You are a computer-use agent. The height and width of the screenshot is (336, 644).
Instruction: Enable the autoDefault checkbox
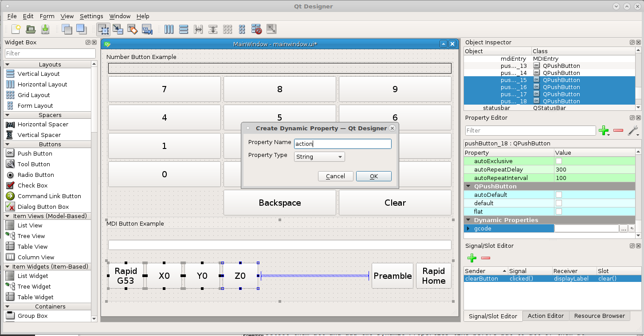pos(559,195)
